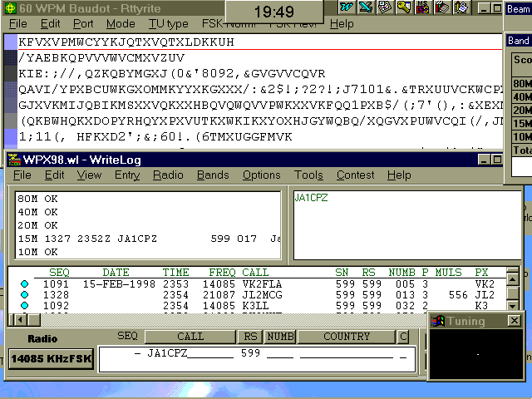Click the 556 MULS value
The height and width of the screenshot is (399, 532).
click(458, 295)
